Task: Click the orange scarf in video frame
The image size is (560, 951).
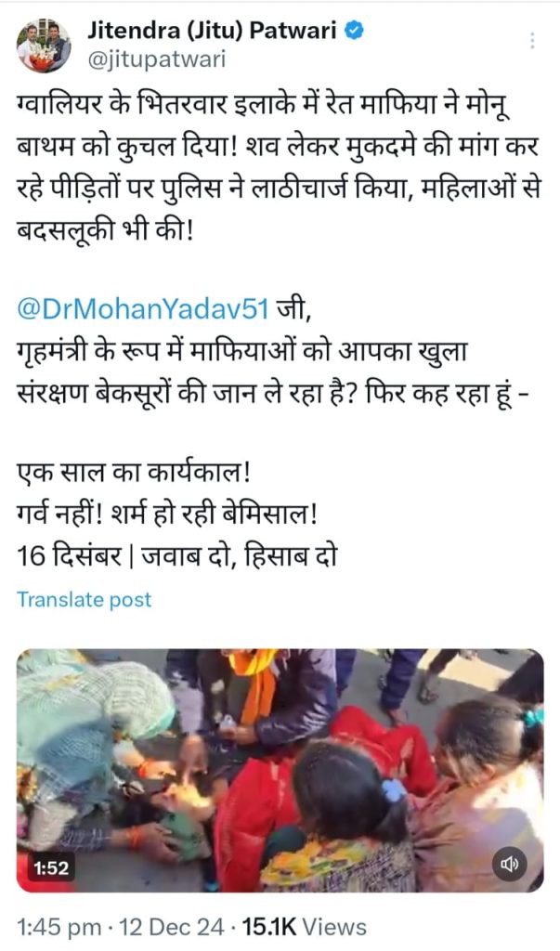Action: 256,685
